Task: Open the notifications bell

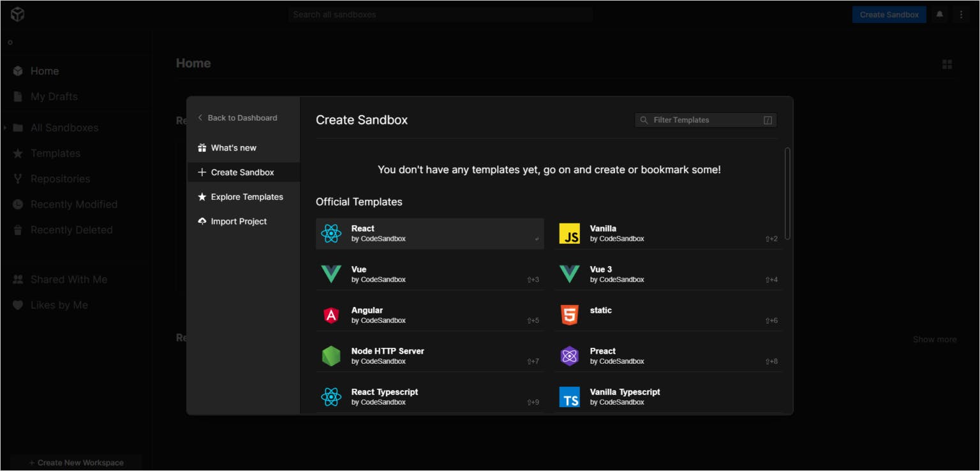Action: point(940,14)
